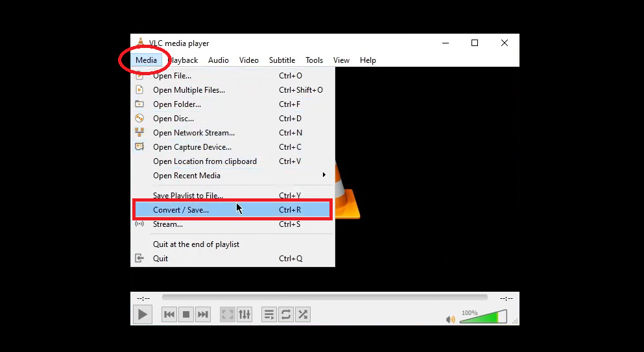Set volume on the green volume slider
This screenshot has width=644, height=352.
tap(483, 317)
